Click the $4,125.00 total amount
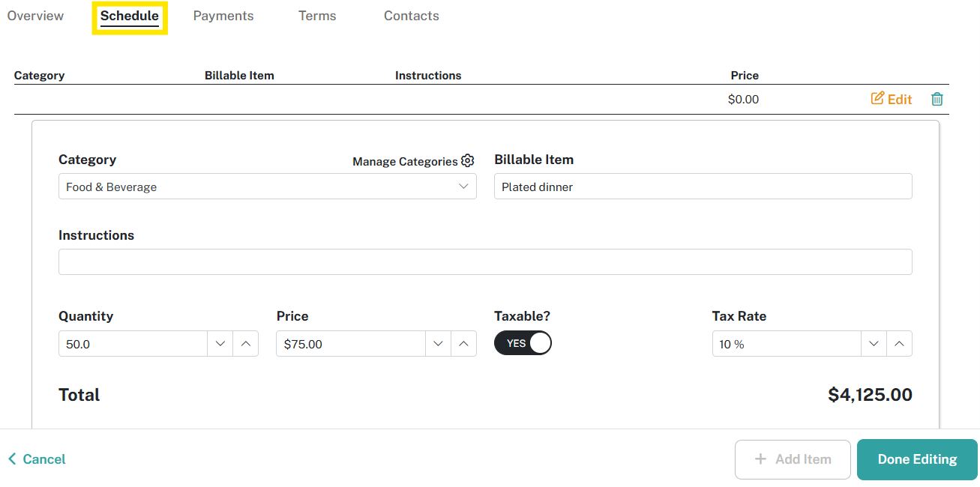 pos(870,395)
